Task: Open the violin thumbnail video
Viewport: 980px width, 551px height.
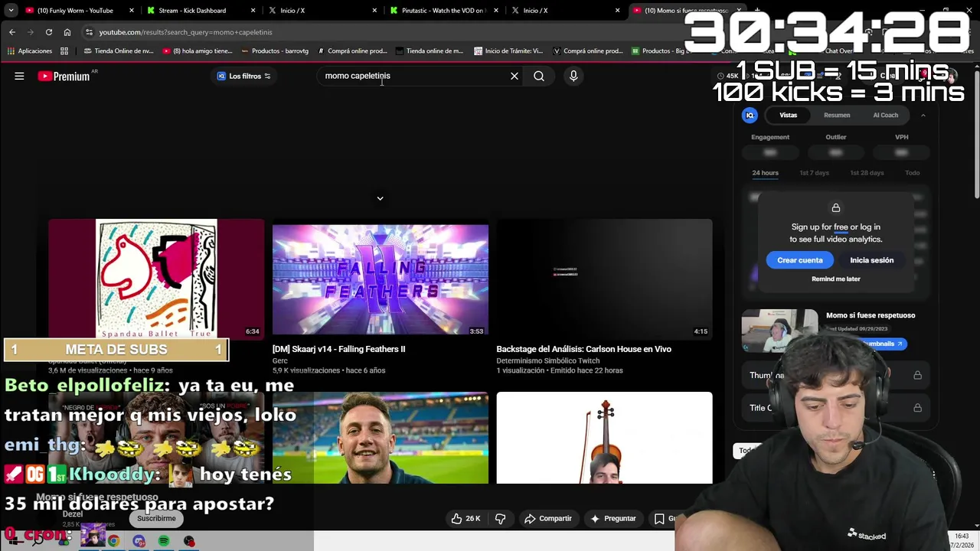Action: [x=604, y=438]
